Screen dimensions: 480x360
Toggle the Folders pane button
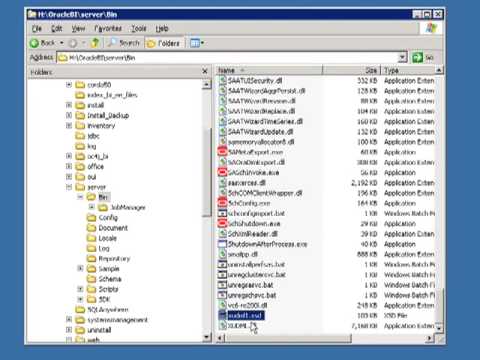pyautogui.click(x=164, y=43)
